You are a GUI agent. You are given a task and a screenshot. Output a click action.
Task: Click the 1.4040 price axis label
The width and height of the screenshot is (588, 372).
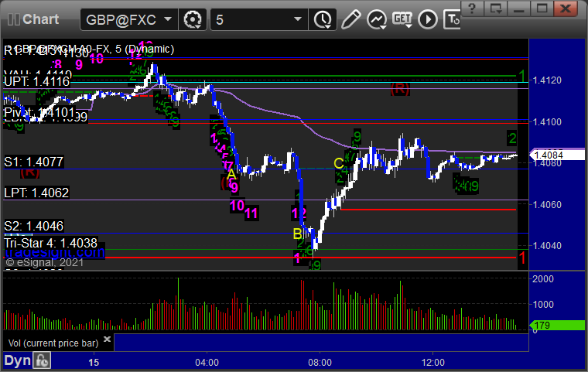[x=547, y=246]
